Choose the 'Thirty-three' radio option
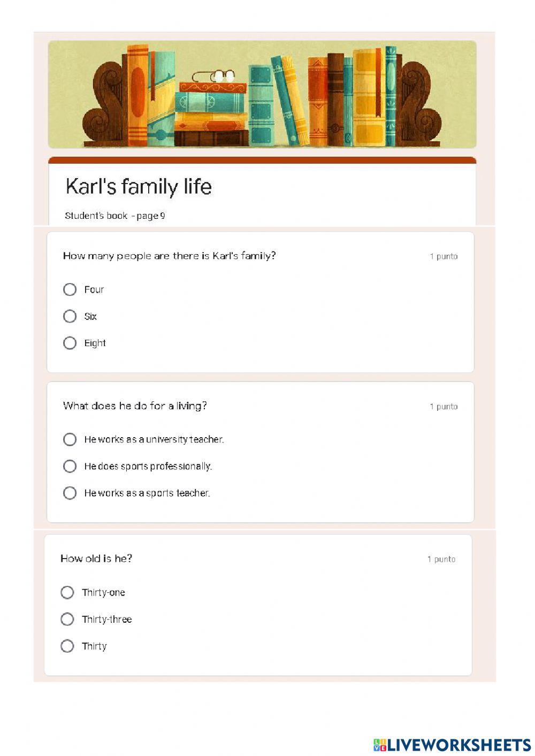Screen dimensions: 535x756 coord(67,619)
